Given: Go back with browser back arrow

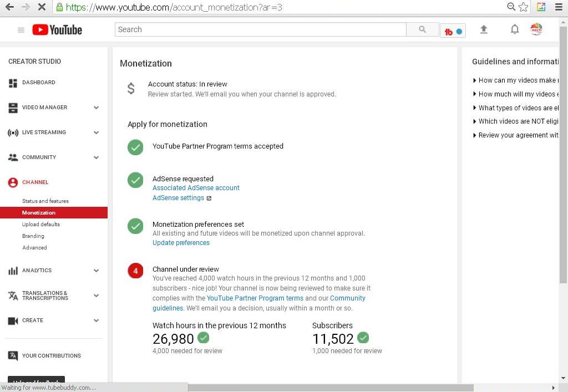Looking at the screenshot, I should pos(10,7).
